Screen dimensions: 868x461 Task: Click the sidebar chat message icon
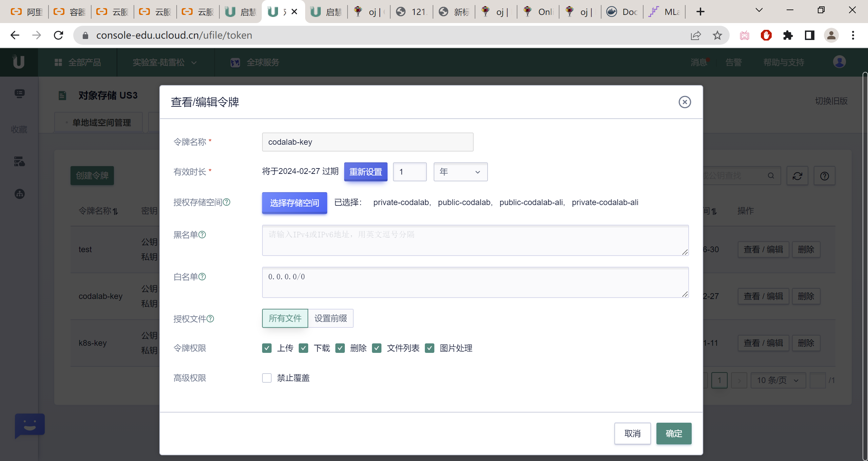tap(19, 94)
